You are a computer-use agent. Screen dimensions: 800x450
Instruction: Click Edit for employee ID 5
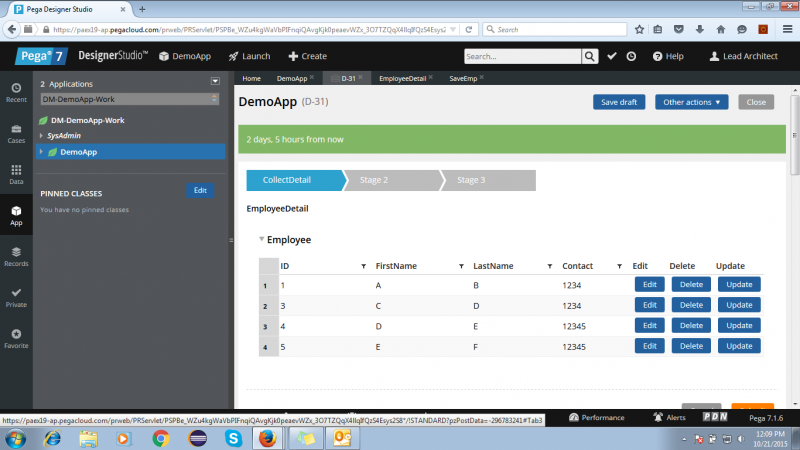[x=649, y=346]
